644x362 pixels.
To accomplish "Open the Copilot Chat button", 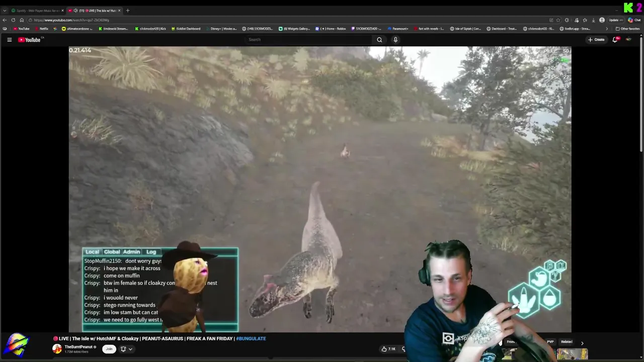I will click(x=634, y=20).
